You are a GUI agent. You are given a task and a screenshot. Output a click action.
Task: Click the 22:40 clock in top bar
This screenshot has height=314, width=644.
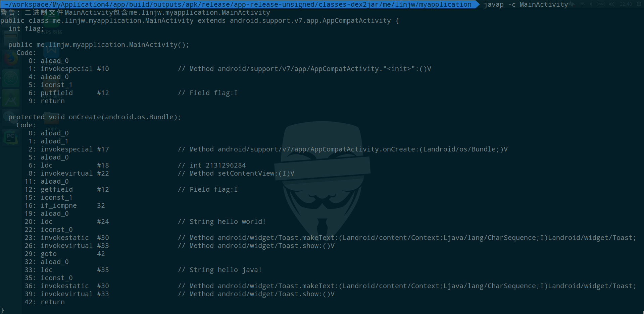click(626, 4)
